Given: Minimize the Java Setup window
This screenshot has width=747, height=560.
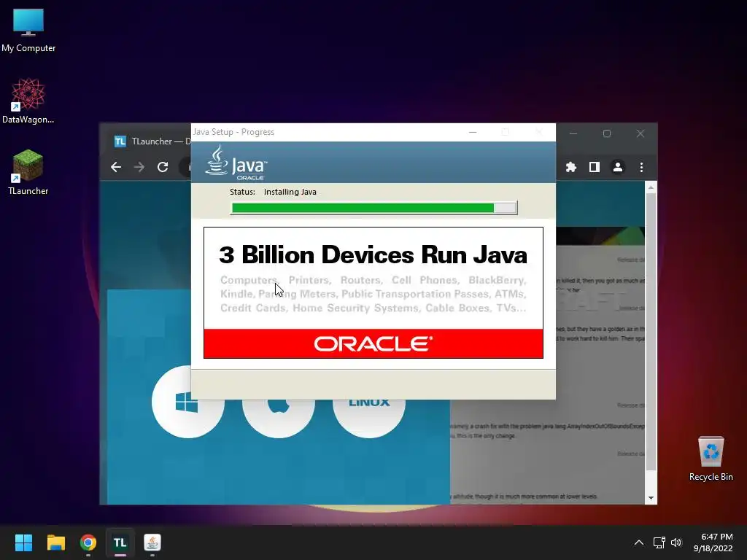Looking at the screenshot, I should (473, 132).
